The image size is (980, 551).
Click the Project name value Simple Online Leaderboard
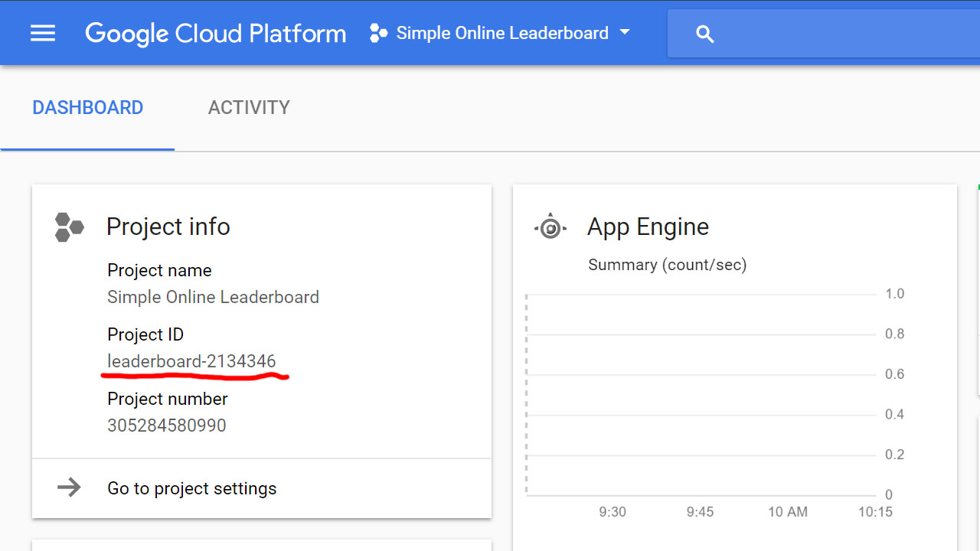(213, 297)
